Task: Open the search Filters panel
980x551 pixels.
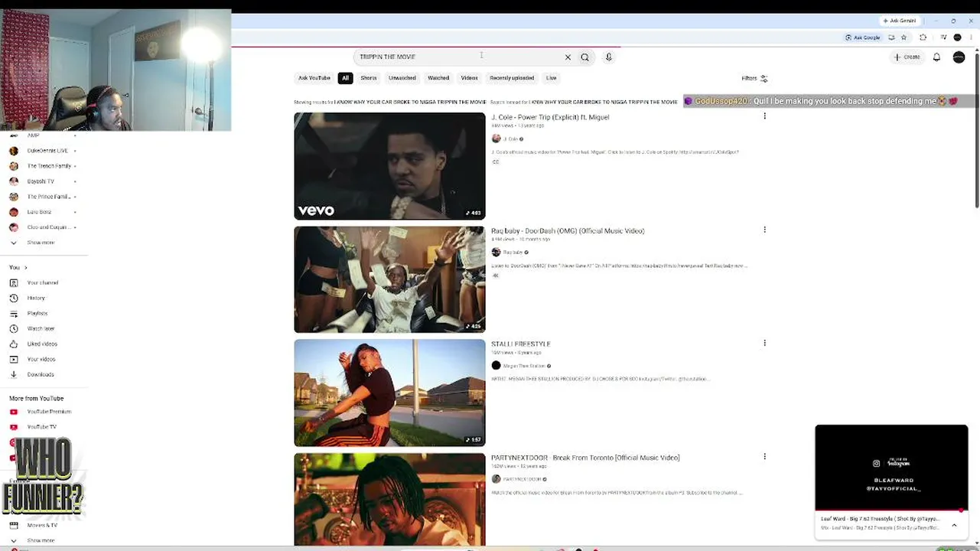Action: pyautogui.click(x=754, y=78)
